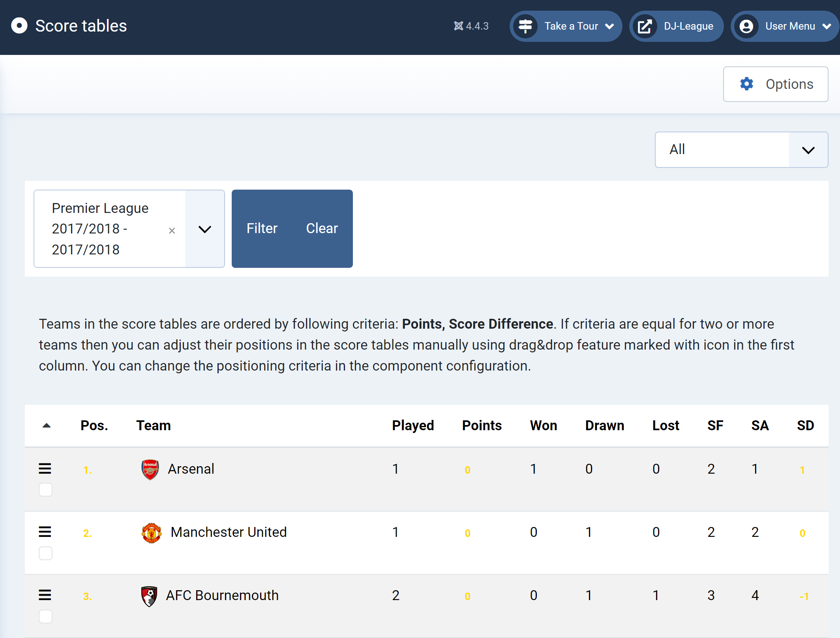This screenshot has height=638, width=840.
Task: Click the AFC Bournemouth club crest
Action: tap(149, 596)
